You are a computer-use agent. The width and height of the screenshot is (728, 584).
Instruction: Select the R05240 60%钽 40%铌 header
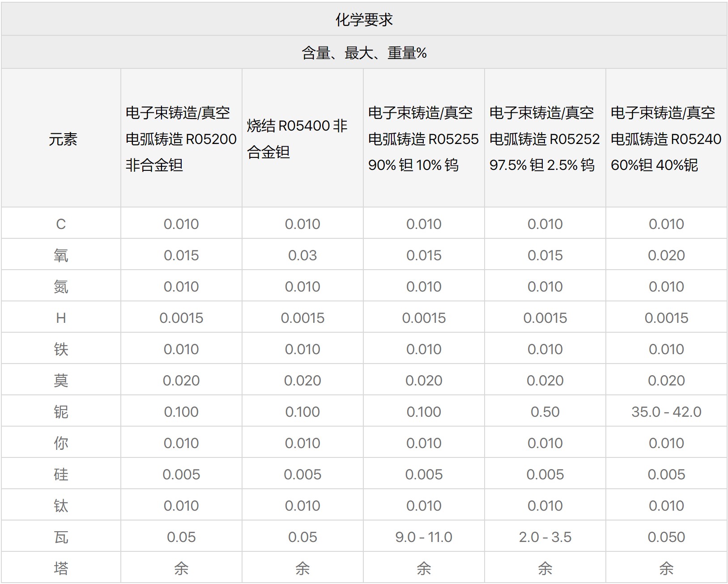pos(666,139)
